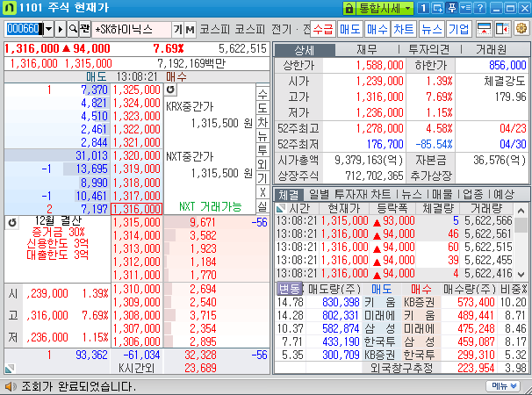Viewport: 532px width, 395px height.
Task: Click the 52주최고 value 1,278,000
Action: (379, 129)
